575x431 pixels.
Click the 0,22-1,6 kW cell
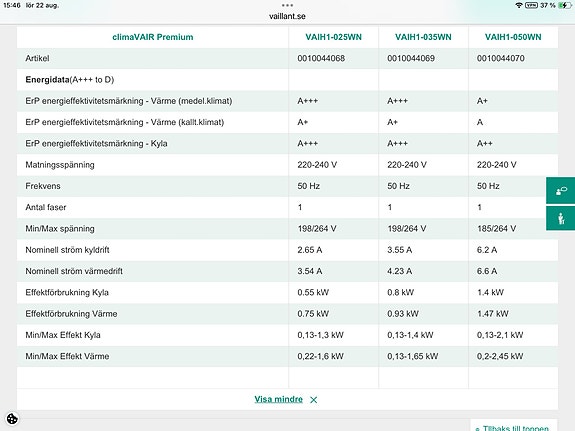(x=321, y=356)
